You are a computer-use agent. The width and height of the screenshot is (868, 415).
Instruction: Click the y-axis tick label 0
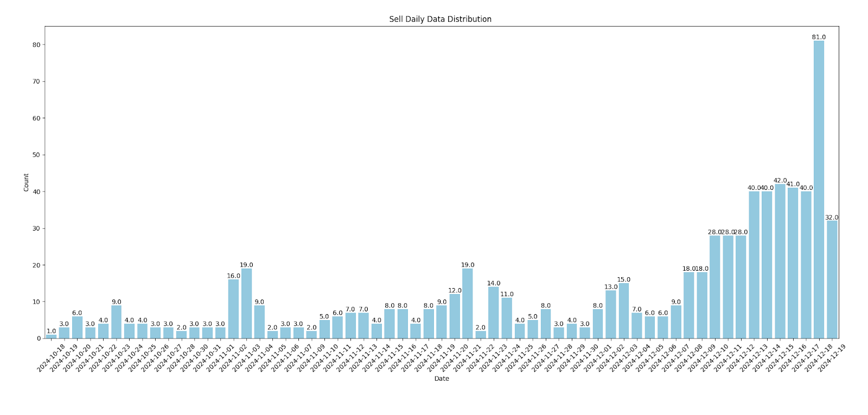pos(39,339)
